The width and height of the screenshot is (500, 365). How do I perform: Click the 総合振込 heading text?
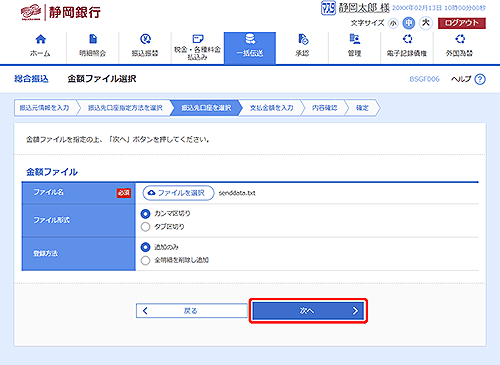pyautogui.click(x=31, y=79)
